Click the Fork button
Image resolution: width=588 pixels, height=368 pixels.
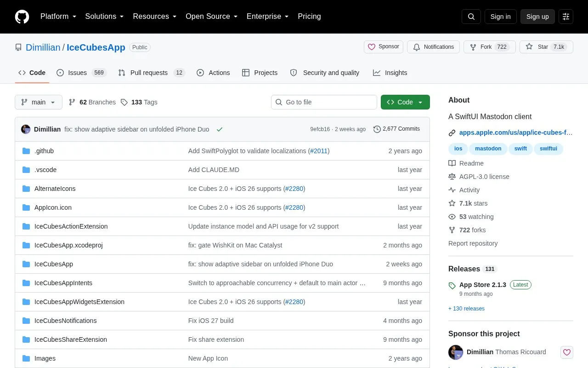[489, 47]
